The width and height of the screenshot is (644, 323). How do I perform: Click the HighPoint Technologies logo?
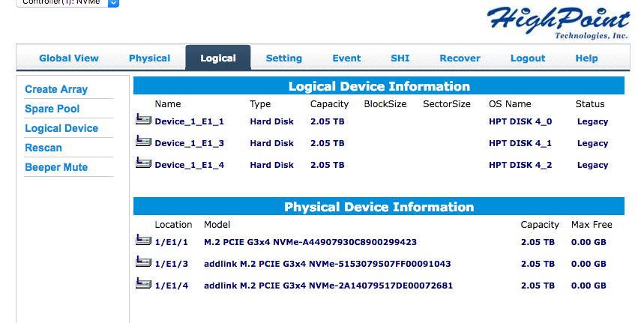[559, 22]
